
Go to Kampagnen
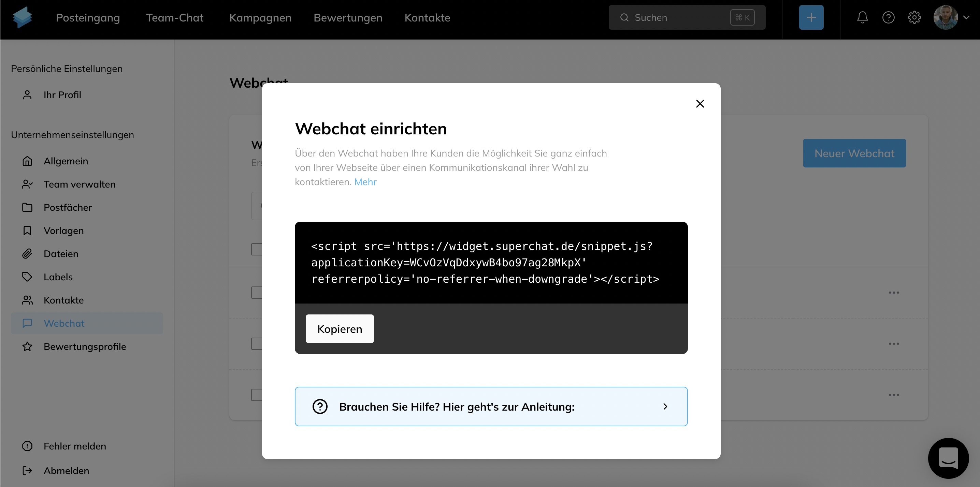tap(260, 17)
